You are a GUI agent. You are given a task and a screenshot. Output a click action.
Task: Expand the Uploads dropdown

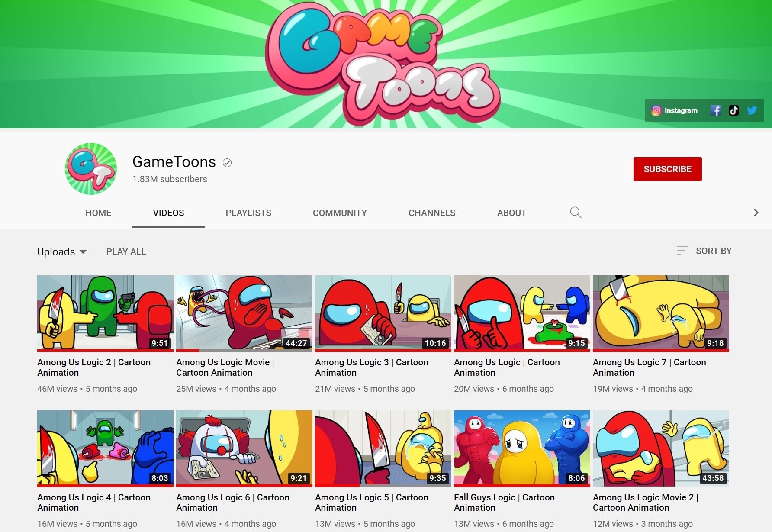click(x=62, y=251)
